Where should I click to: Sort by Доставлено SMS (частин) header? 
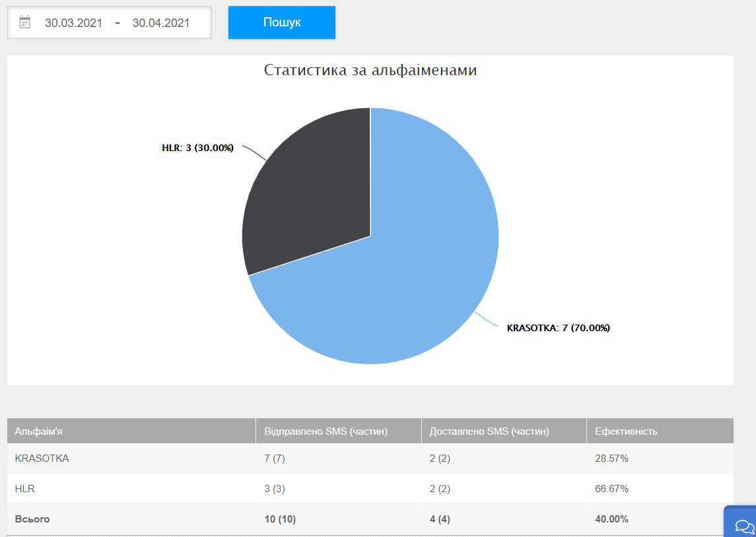(504, 431)
